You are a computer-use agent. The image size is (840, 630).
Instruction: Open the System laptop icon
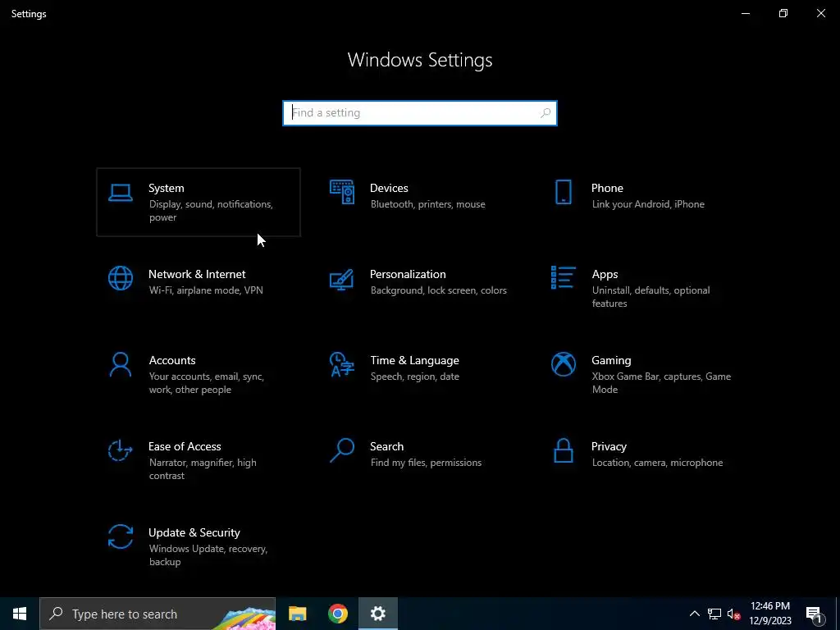point(120,192)
